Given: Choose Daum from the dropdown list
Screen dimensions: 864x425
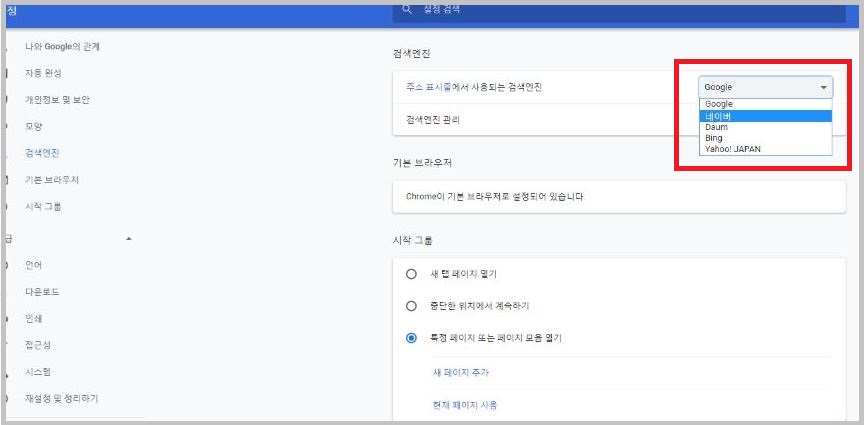Looking at the screenshot, I should (765, 127).
